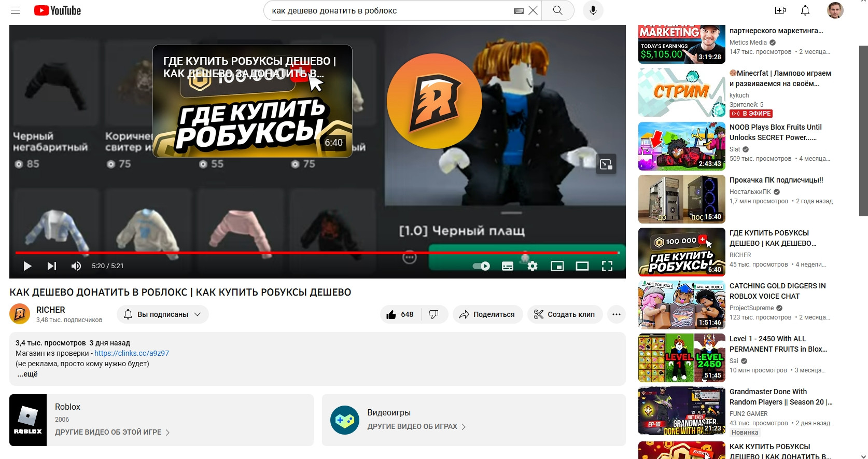Click the page vertical scrollbar

click(x=863, y=131)
